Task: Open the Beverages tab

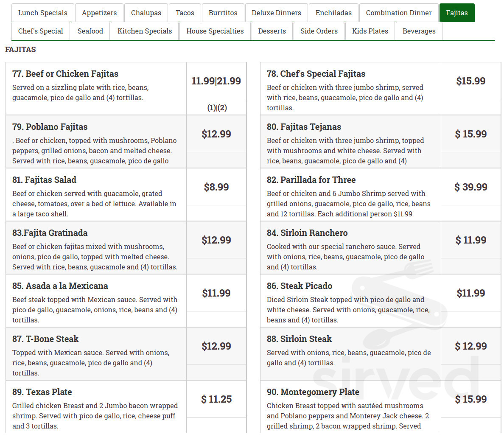Action: point(419,31)
